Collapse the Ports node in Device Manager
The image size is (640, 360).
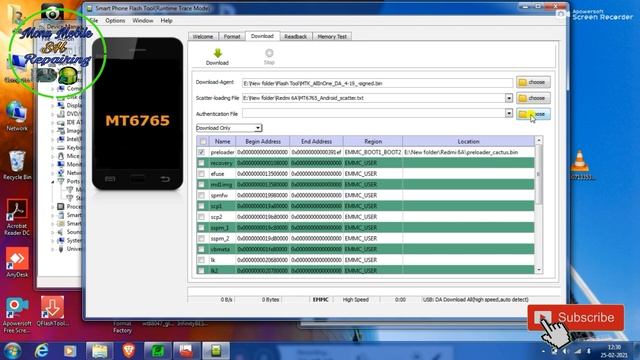pyautogui.click(x=53, y=181)
